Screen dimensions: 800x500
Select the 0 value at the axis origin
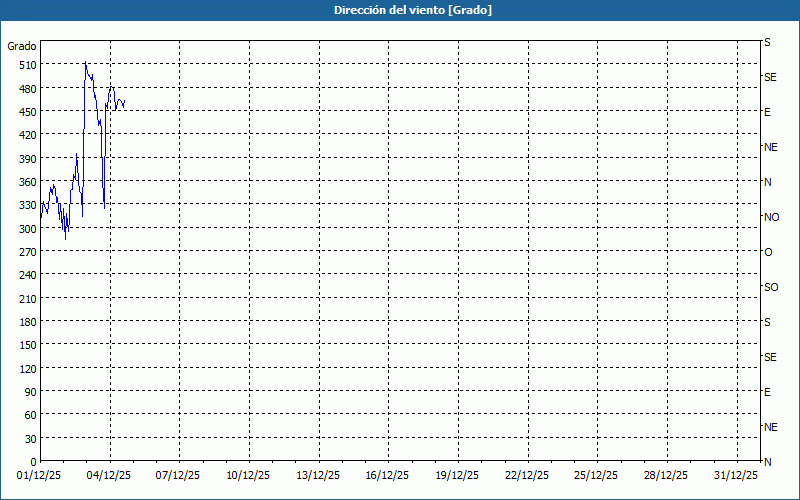click(34, 462)
